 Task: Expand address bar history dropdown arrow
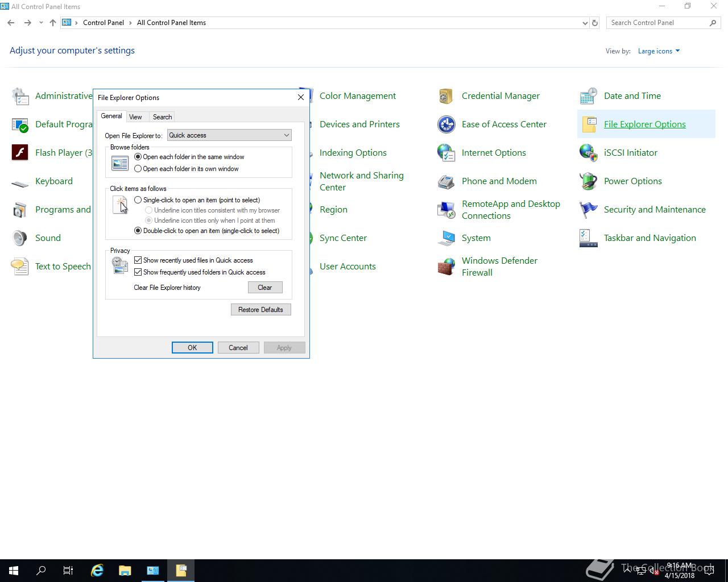(x=585, y=23)
